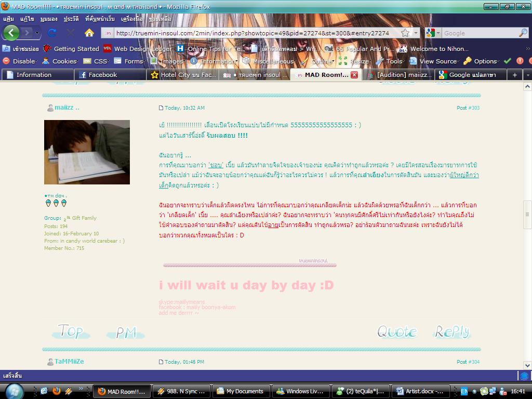Open the home page via house icon
The height and width of the screenshot is (399, 532).
coord(89,33)
